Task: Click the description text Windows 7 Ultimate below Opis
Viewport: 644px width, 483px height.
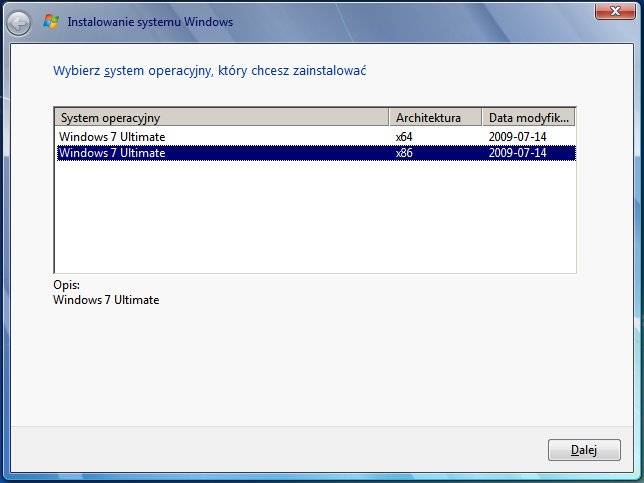Action: point(106,300)
